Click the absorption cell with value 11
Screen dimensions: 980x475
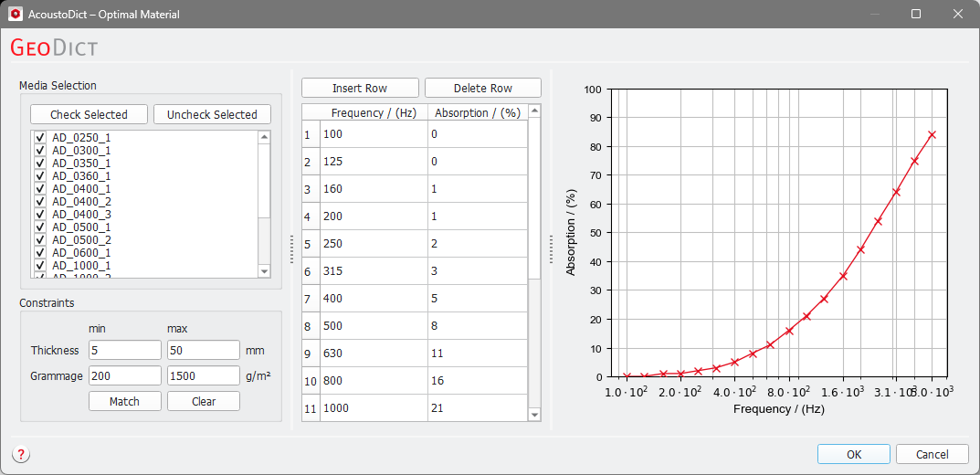pos(478,354)
